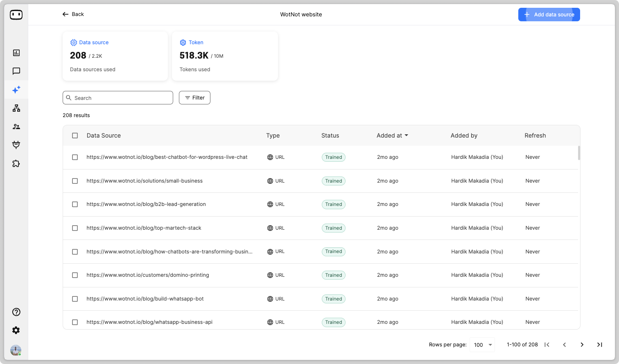Sort by the Added at column arrow

click(406, 136)
